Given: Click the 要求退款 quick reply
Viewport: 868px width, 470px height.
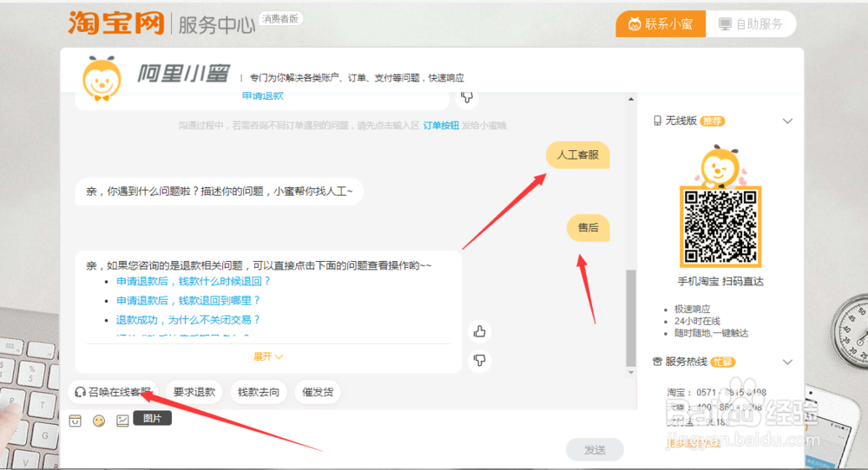Looking at the screenshot, I should pyautogui.click(x=194, y=392).
